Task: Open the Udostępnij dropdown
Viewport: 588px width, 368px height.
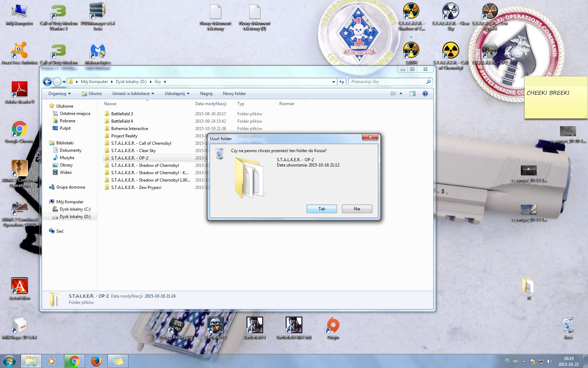Action: [177, 94]
